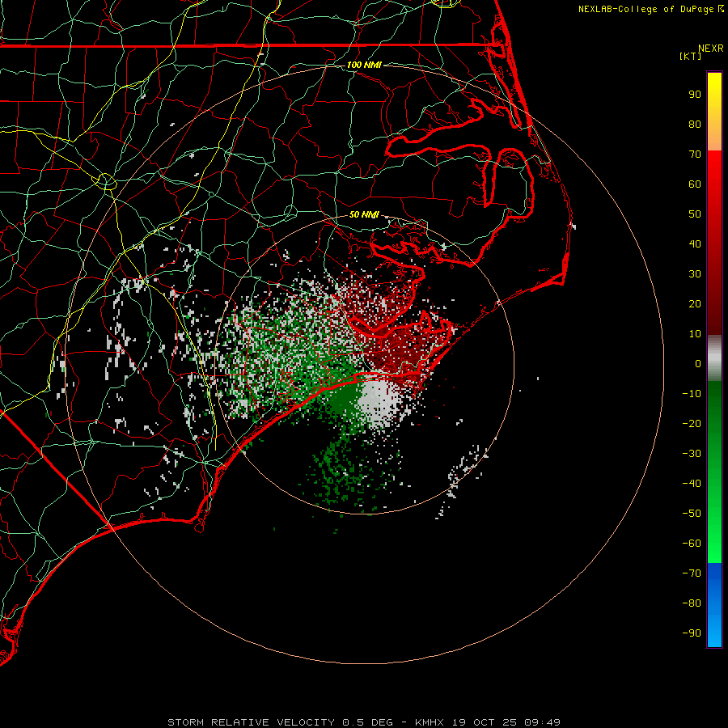
Task: Click the positive 70 scale value
Action: pos(695,154)
